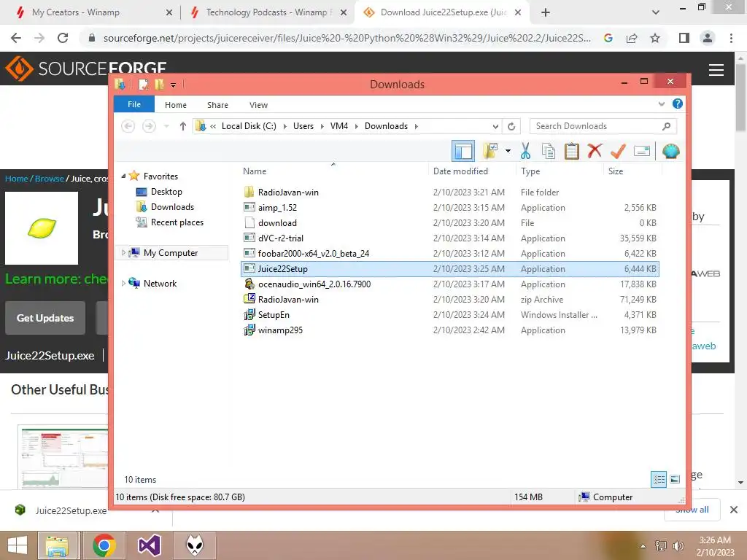Click the winamp295 installer icon
The image size is (747, 560).
[x=249, y=330]
